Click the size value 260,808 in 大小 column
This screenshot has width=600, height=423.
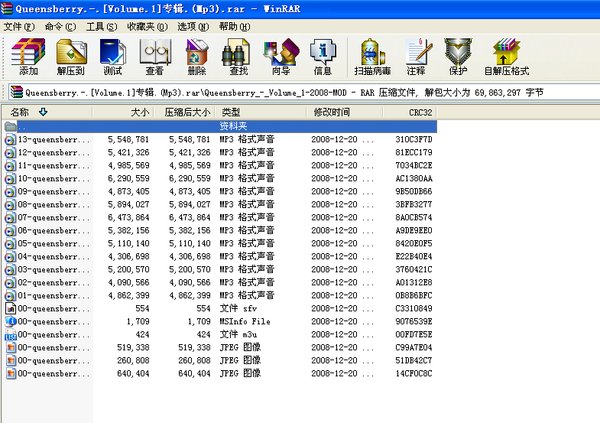tap(133, 361)
